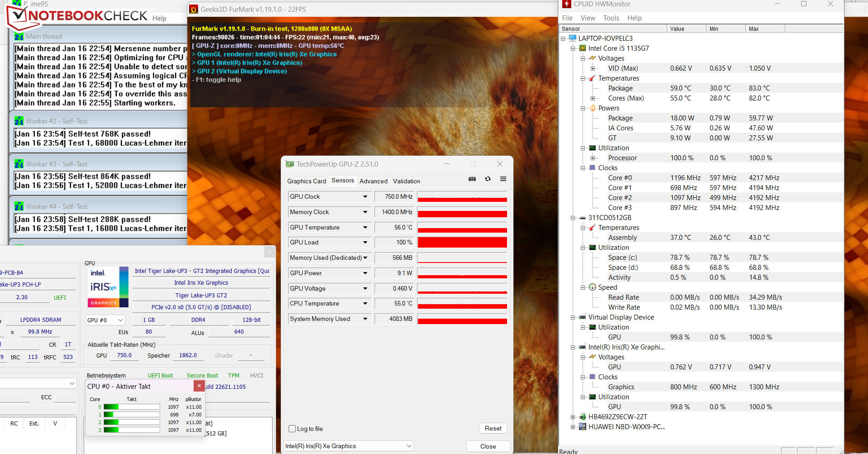
Task: Click the Min column header in HWMonitor
Action: click(x=726, y=29)
